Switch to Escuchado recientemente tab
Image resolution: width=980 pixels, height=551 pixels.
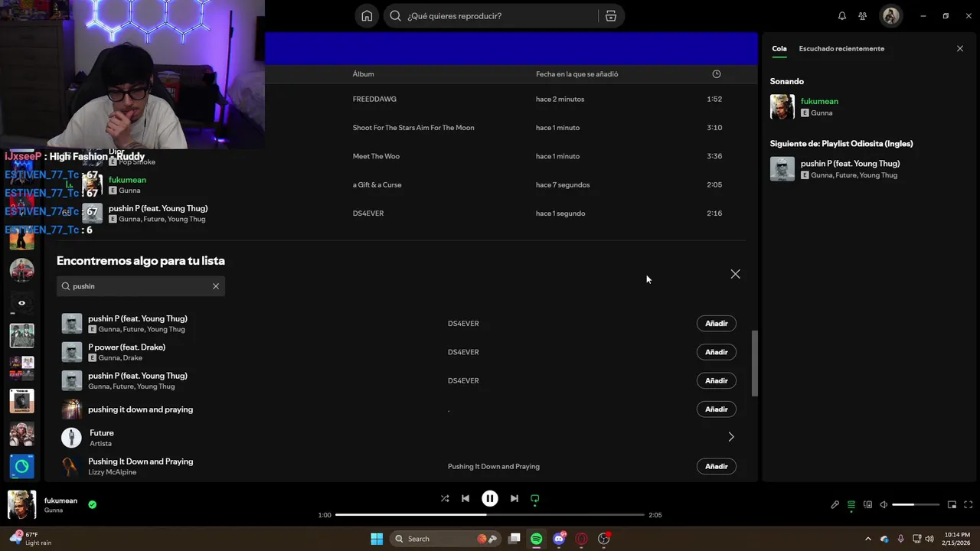[x=841, y=48]
